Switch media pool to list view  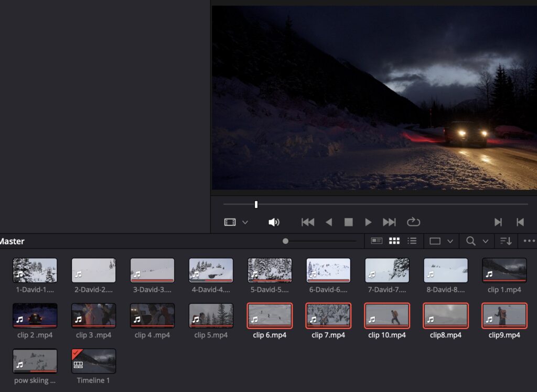pyautogui.click(x=412, y=241)
